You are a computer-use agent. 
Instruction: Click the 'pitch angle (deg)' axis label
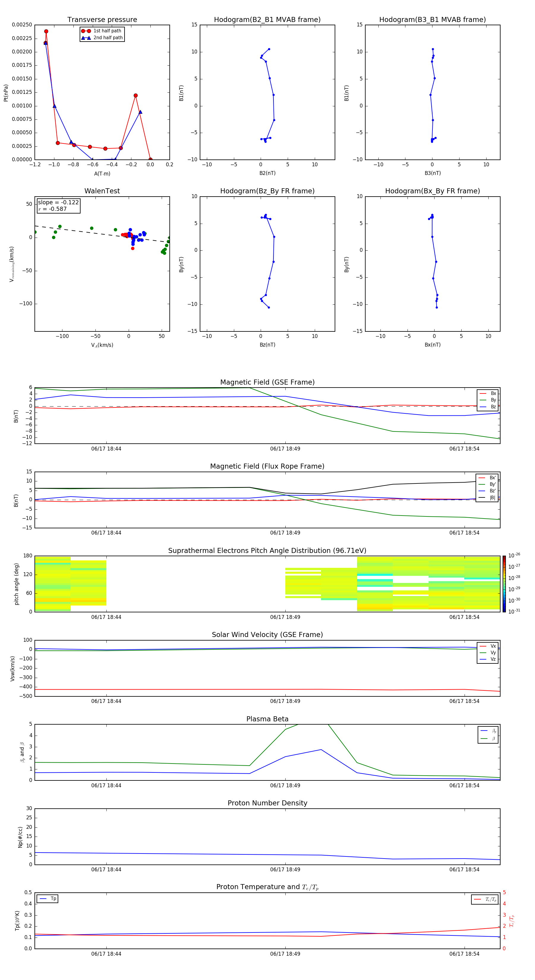(x=16, y=584)
